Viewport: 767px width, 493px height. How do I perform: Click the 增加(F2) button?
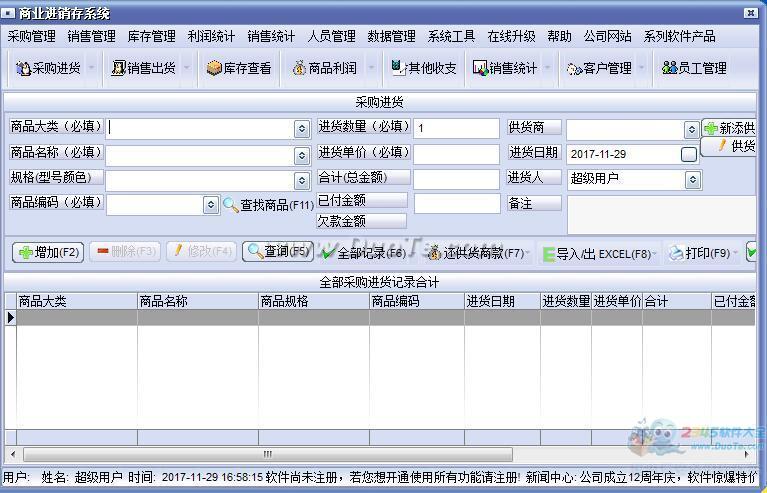[48, 252]
